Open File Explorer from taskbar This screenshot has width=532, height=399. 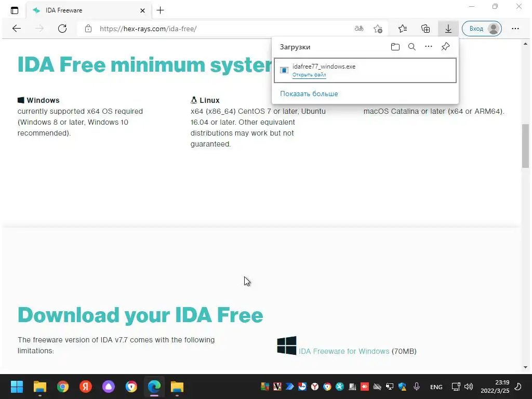[39, 387]
